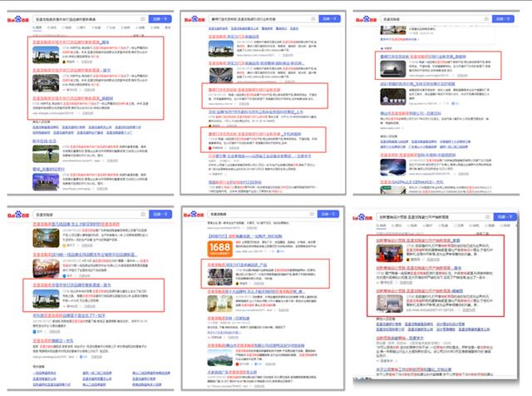Click the Baidu logo in the top-right screenshot
532x396 pixels.
366,19
